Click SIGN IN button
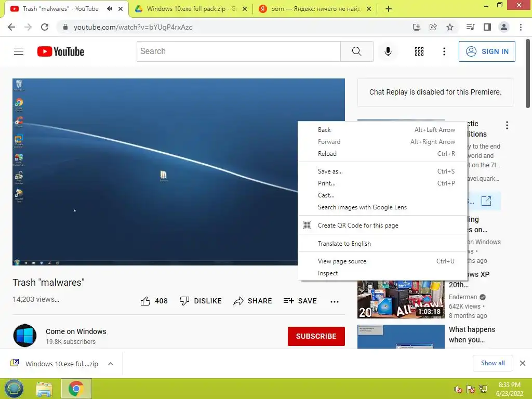The height and width of the screenshot is (399, 532). [x=487, y=51]
